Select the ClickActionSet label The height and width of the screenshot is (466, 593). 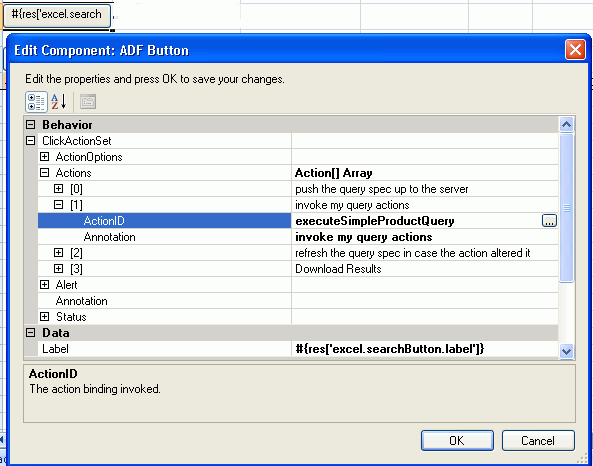(x=77, y=141)
